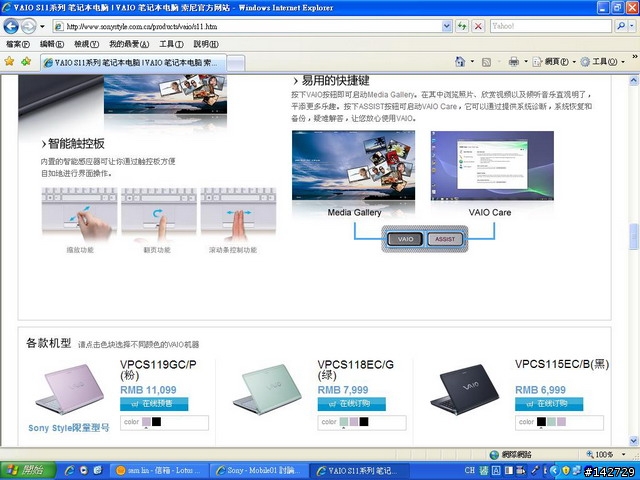Select green color swatch for VPCS115EC/B
This screenshot has height=480, width=640.
(551, 422)
